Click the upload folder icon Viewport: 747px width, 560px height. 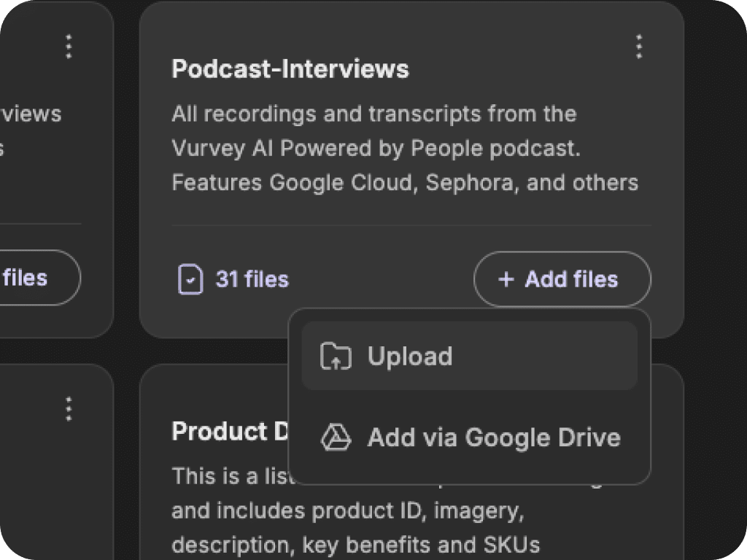[336, 356]
